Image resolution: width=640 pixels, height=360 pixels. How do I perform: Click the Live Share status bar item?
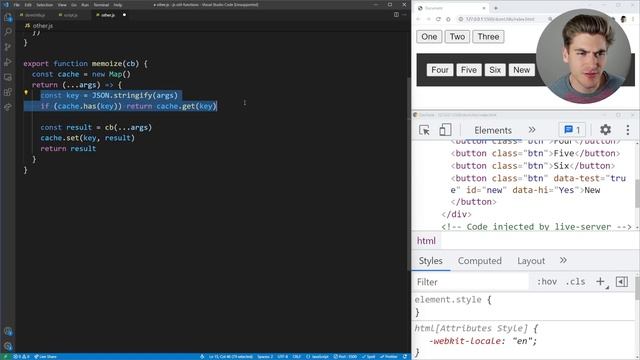click(46, 357)
